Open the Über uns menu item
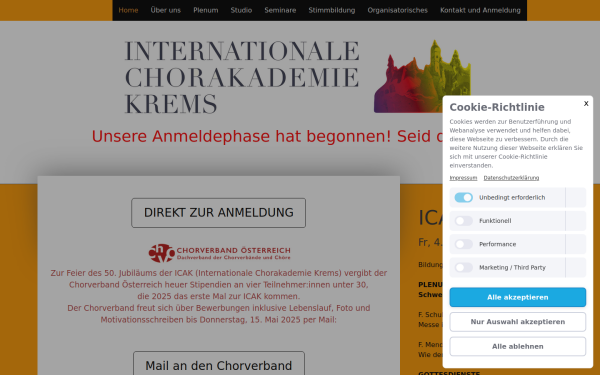Image resolution: width=600 pixels, height=375 pixels. (165, 10)
